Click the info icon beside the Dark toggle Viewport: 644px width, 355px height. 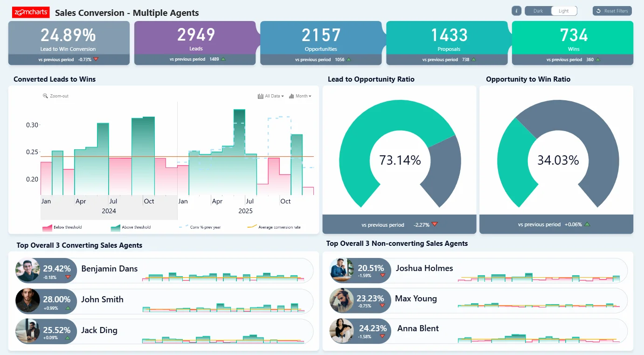[516, 11]
